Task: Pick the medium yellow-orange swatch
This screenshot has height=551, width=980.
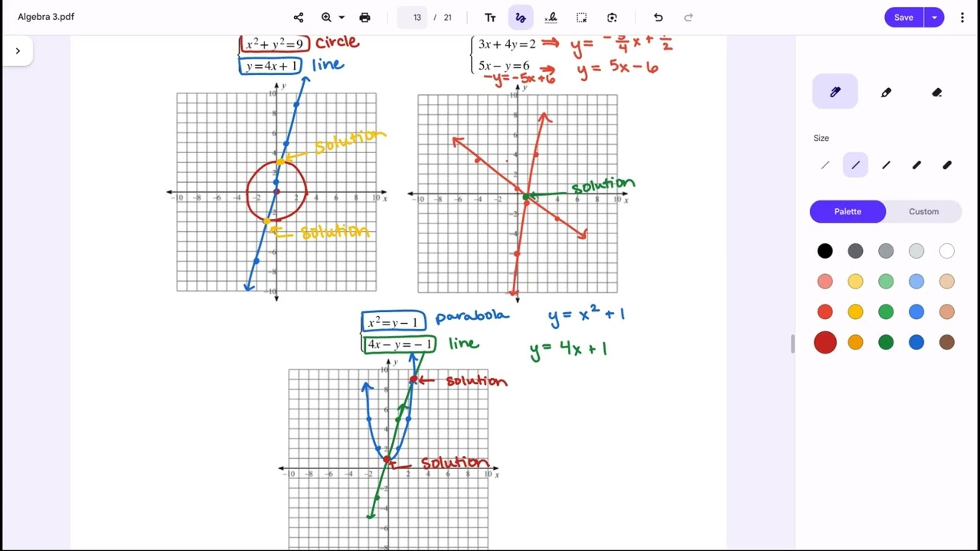Action: (x=855, y=312)
